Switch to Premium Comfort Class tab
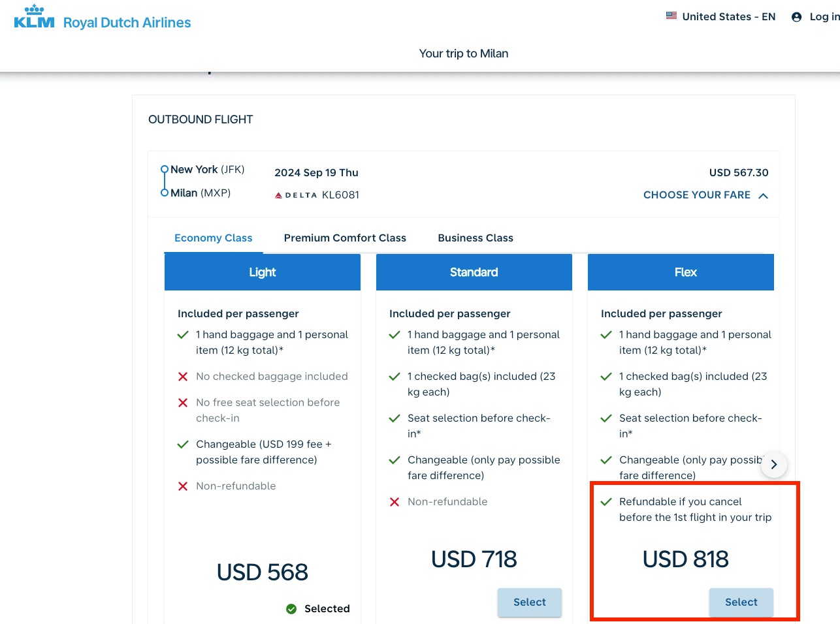840x624 pixels. pyautogui.click(x=345, y=238)
